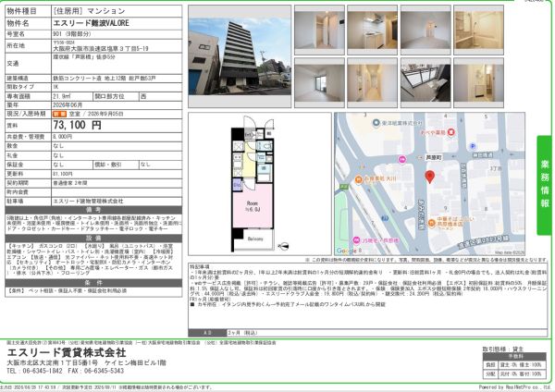Click the red location pin on the map

(430, 177)
